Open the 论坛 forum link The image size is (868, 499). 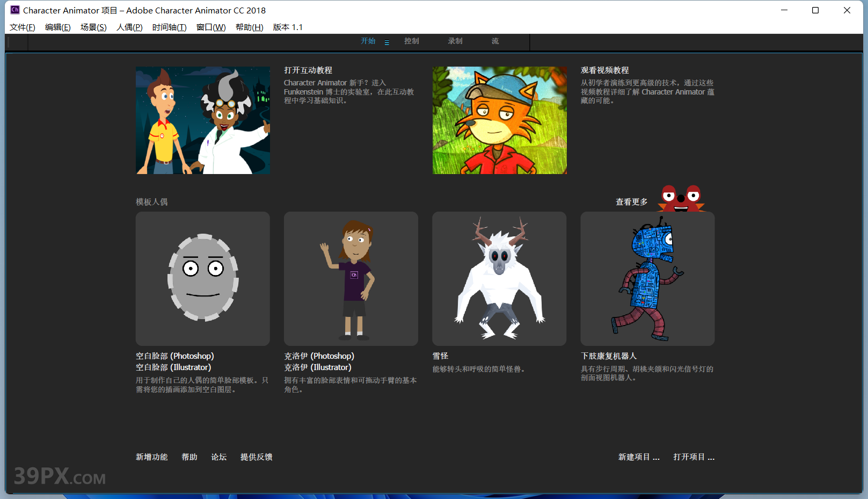219,457
